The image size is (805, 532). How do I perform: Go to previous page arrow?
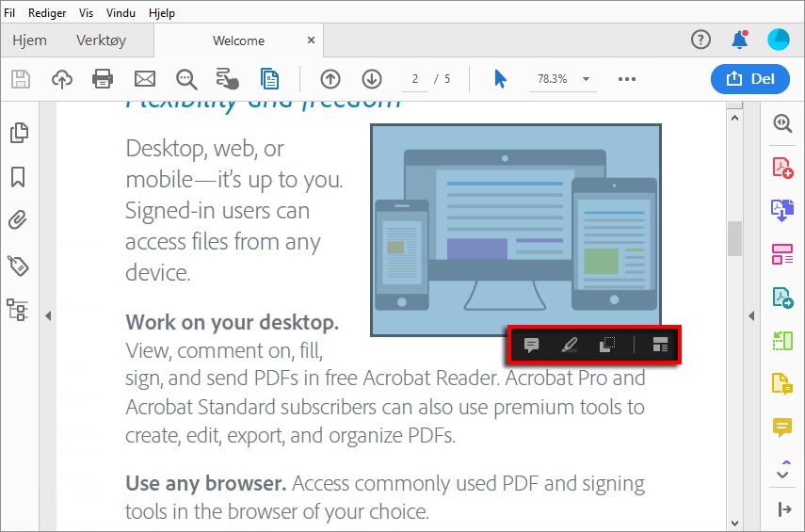point(330,79)
